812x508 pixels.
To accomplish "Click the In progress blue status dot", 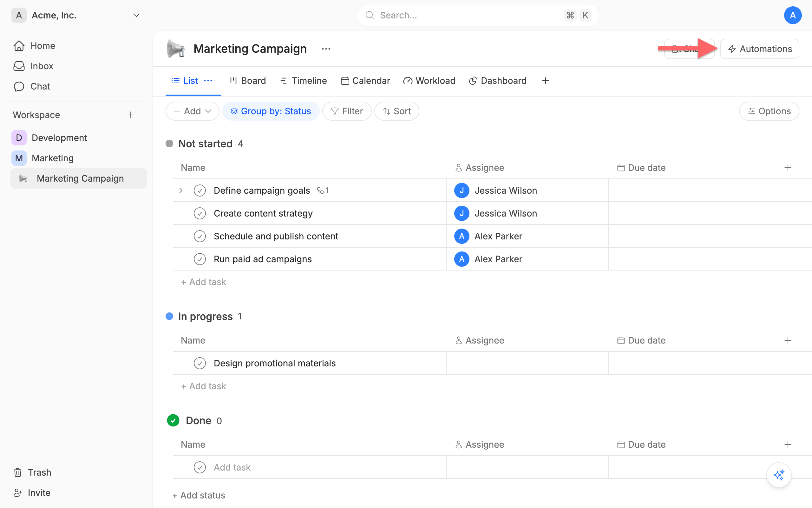I will 169,317.
